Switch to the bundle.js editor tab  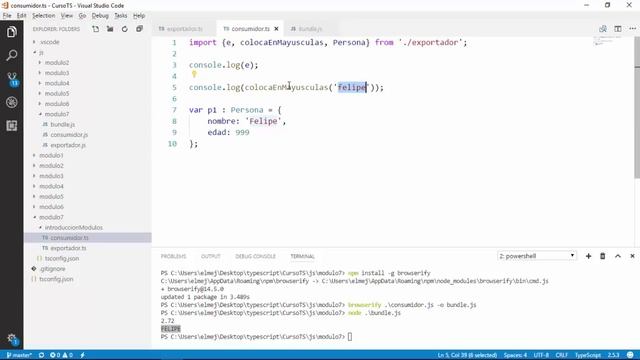point(310,29)
